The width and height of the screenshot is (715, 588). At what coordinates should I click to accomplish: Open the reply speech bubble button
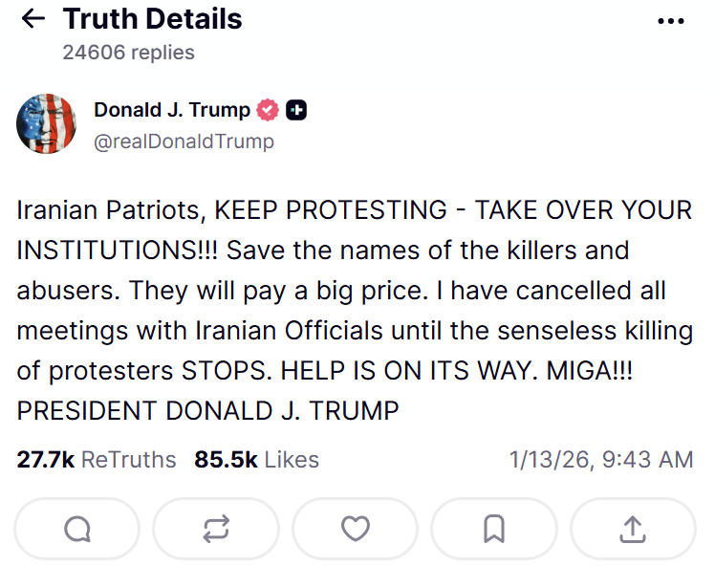click(x=77, y=529)
